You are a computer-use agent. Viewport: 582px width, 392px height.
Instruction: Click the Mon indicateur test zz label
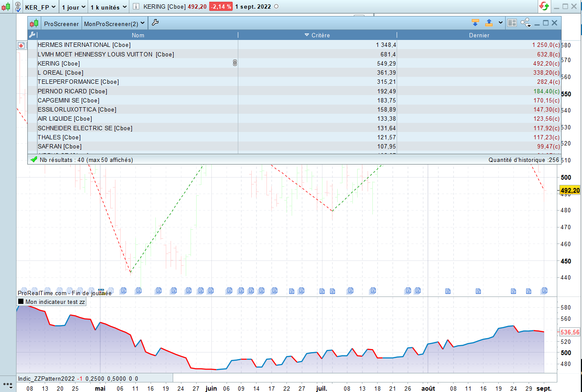click(x=55, y=302)
